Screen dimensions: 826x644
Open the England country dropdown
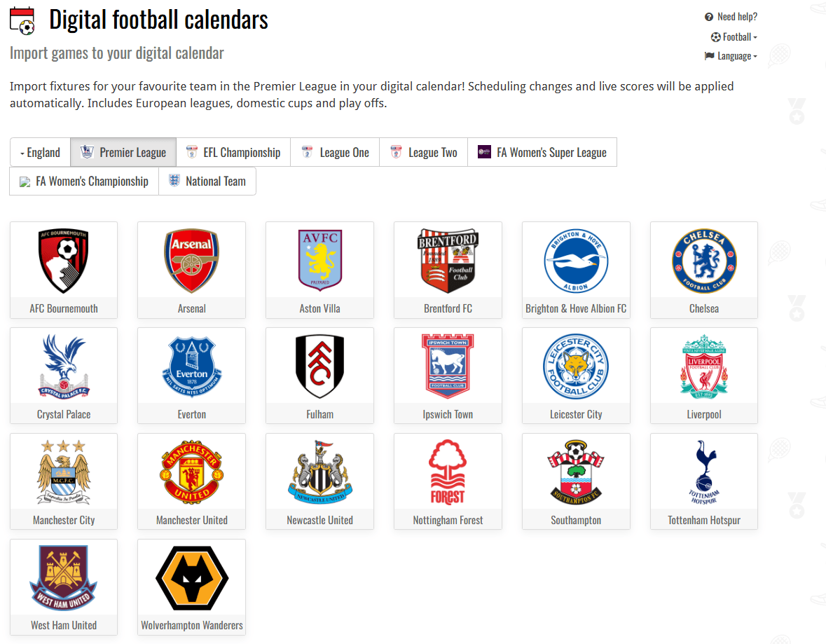40,152
